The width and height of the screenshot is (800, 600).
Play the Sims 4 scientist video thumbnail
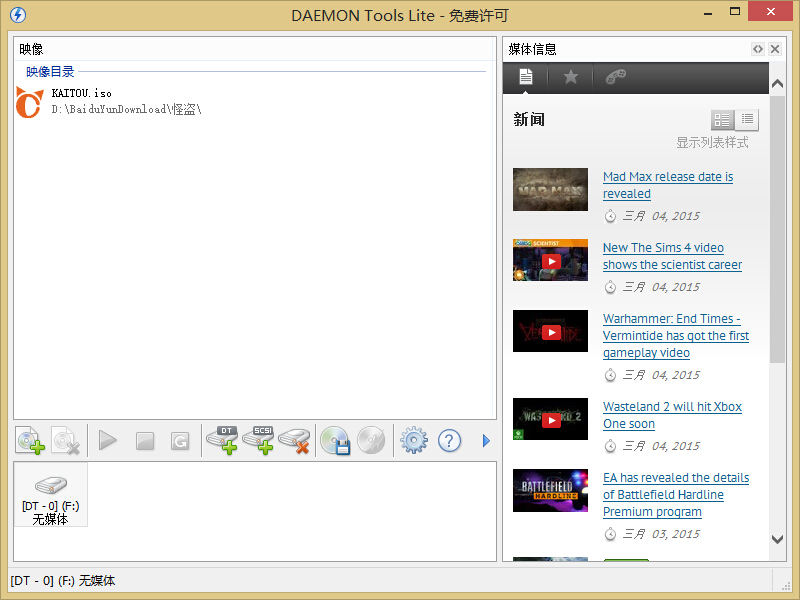[x=550, y=260]
